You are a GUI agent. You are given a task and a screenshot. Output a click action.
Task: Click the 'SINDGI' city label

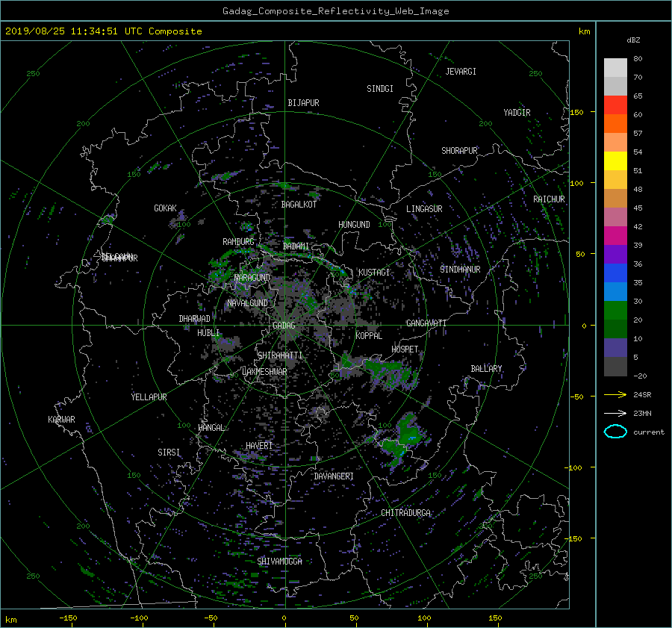pyautogui.click(x=380, y=89)
